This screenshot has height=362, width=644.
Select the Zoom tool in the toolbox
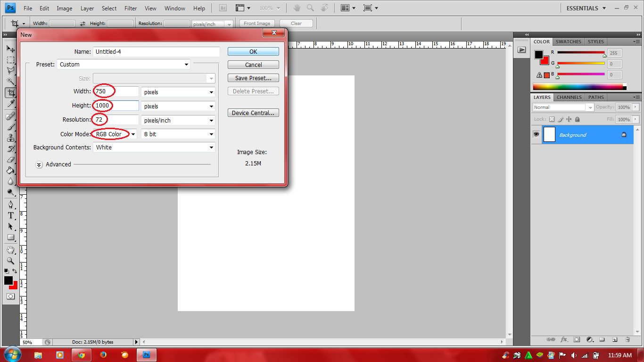[10, 261]
